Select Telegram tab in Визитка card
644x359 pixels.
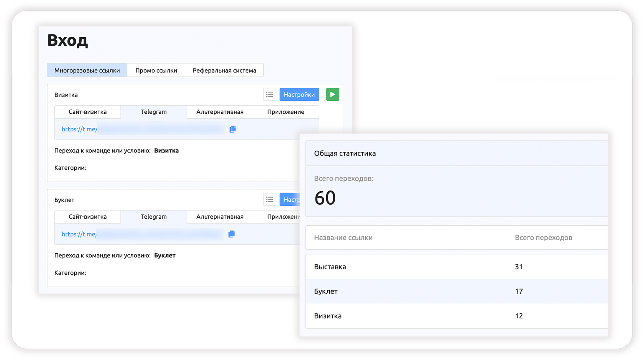pos(154,112)
